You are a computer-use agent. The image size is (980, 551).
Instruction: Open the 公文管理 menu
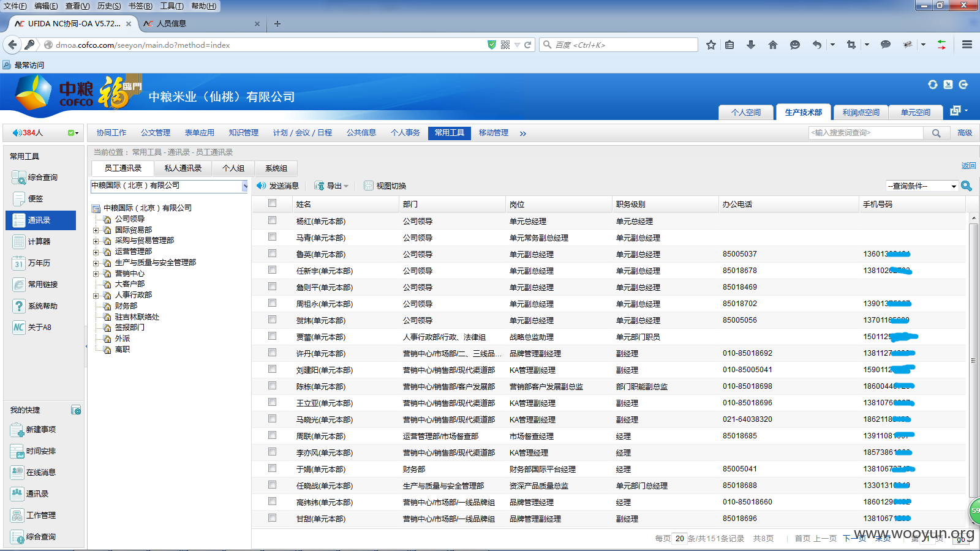tap(156, 133)
